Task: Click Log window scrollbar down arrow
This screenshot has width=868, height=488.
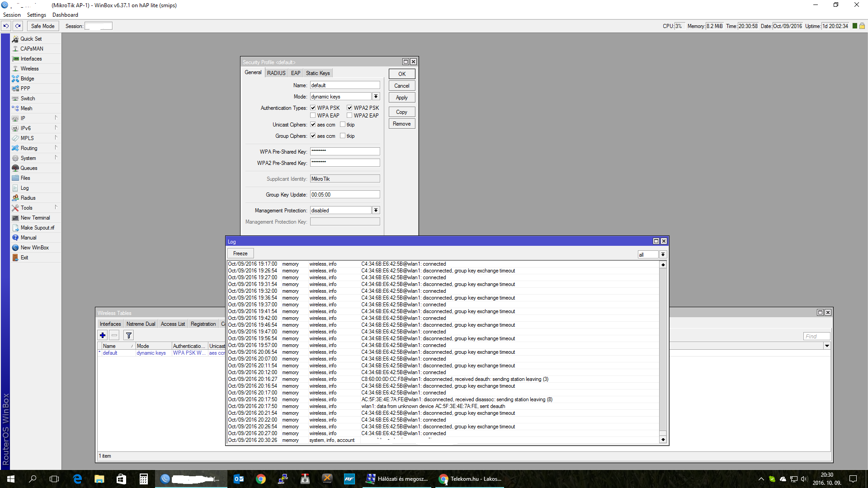Action: coord(663,440)
